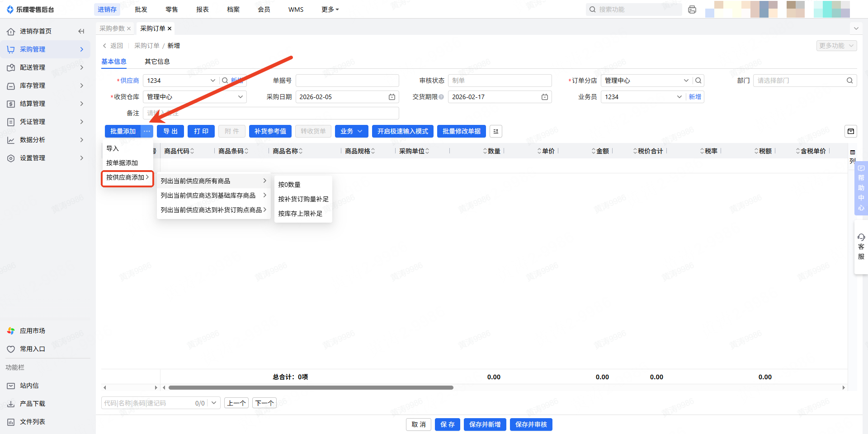The image size is (868, 434).
Task: Choose 按补货订购量补足 option
Action: click(x=303, y=199)
